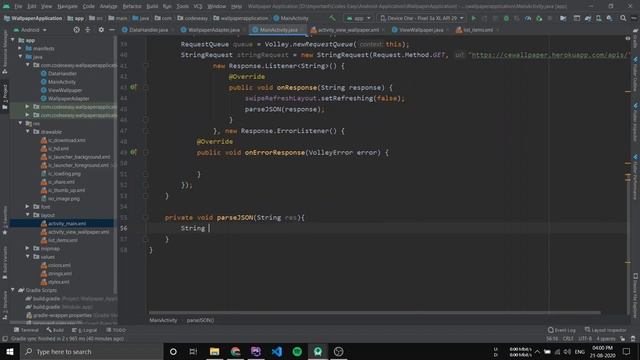Image resolution: width=640 pixels, height=360 pixels.
Task: Switch to ViewWallpaper.java tab
Action: pyautogui.click(x=420, y=30)
